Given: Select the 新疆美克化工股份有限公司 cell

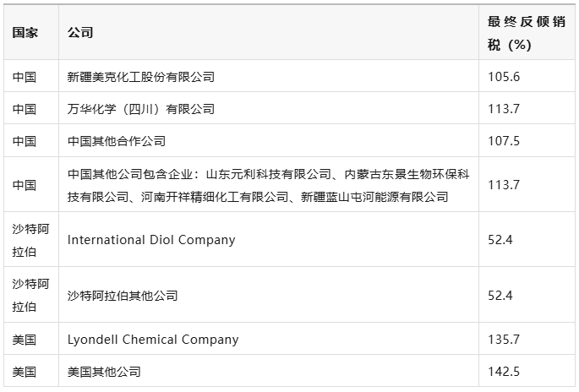Looking at the screenshot, I should coord(269,76).
